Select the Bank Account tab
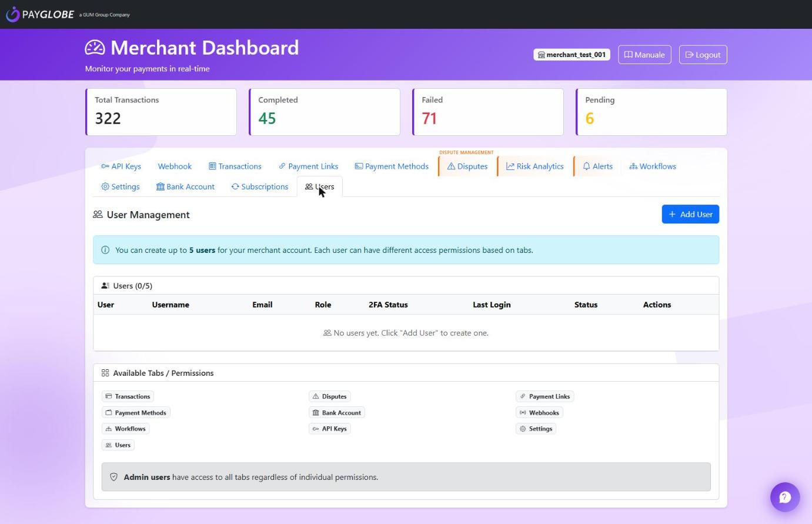 tap(185, 186)
